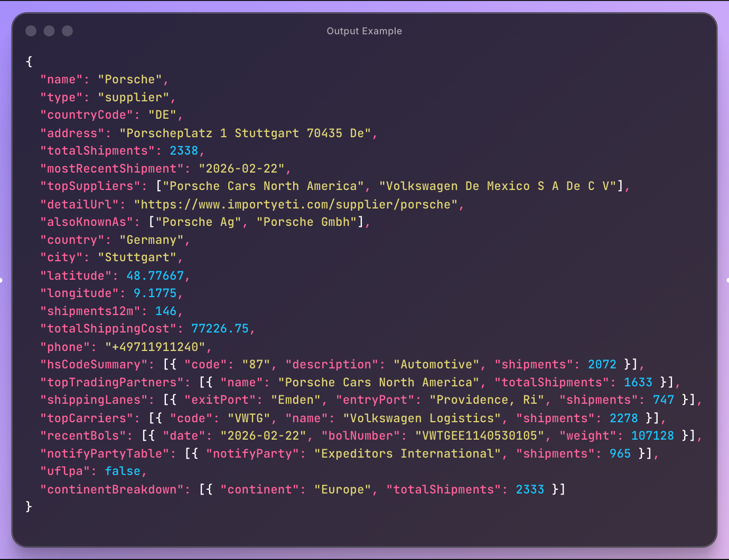Click the "mostRecentShipment" key
Viewport: 729px width, 560px height.
point(112,168)
